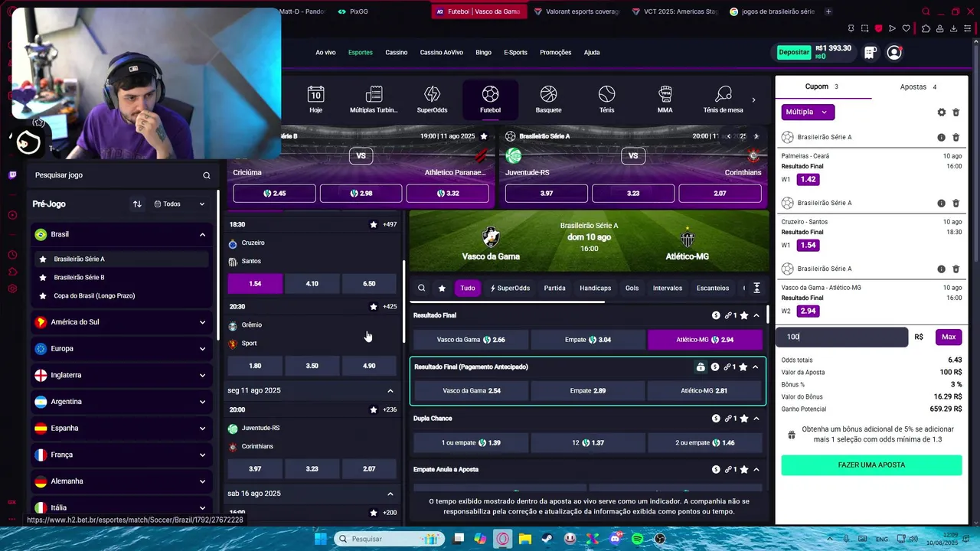
Task: Open the bet slip receipt icon in header
Action: 870,53
